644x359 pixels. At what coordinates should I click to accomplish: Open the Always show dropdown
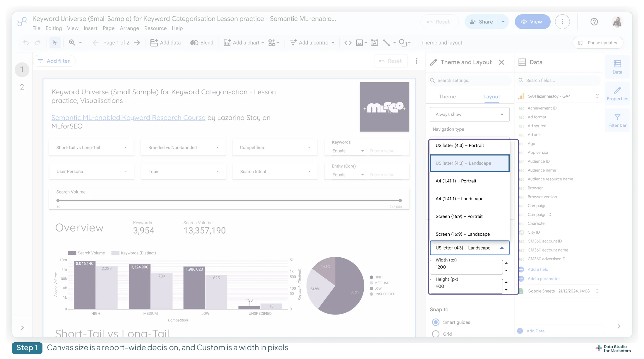pos(470,114)
